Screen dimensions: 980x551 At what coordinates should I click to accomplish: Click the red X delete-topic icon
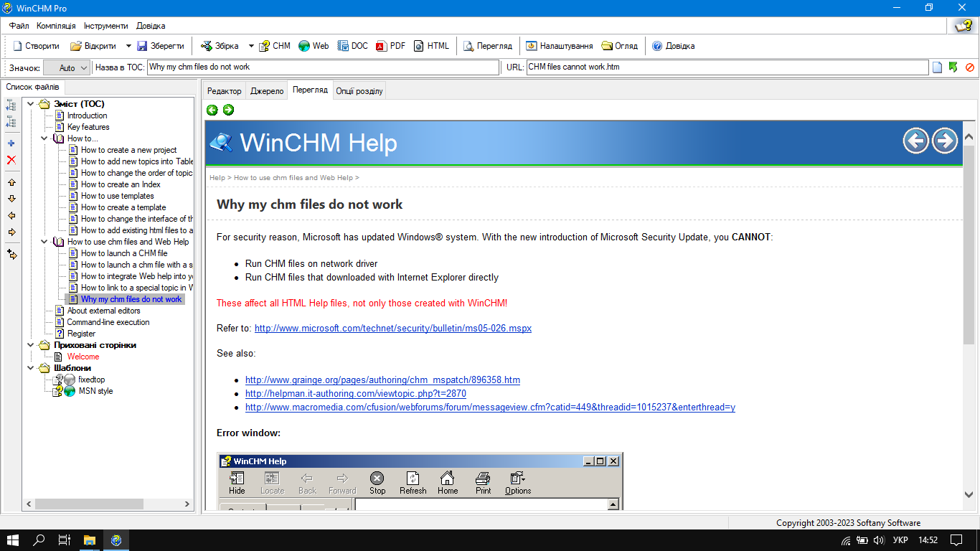pos(11,160)
